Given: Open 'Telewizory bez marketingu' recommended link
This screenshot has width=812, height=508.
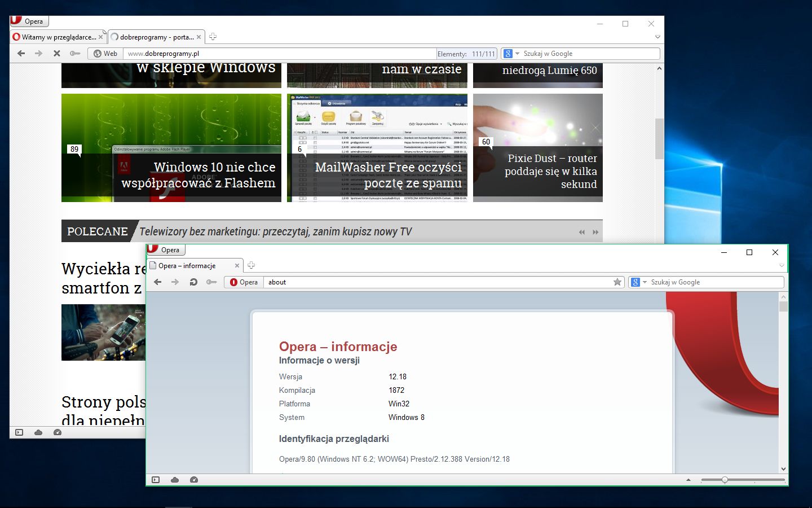Looking at the screenshot, I should (276, 231).
